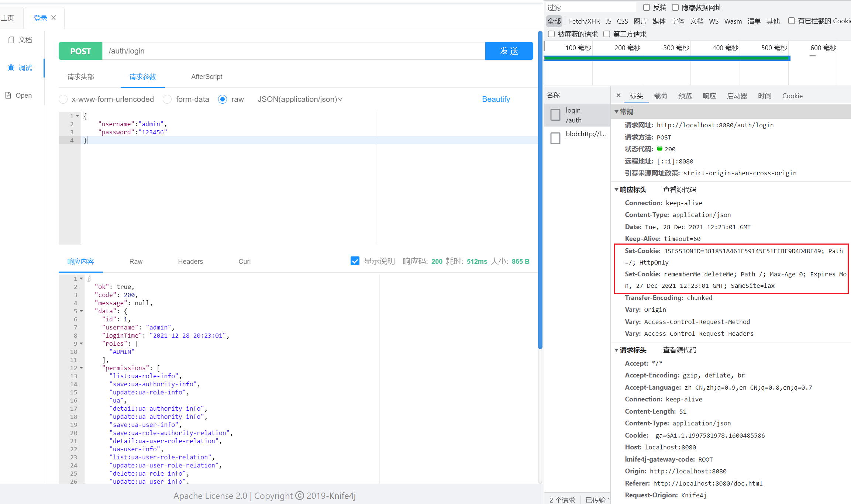Click the green network timeline overview bar

pos(667,58)
